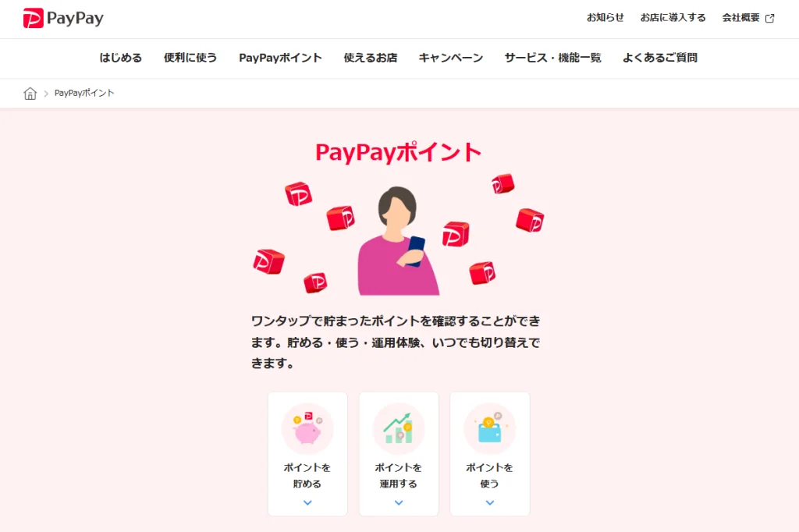
Task: Open the はじめる menu item
Action: pyautogui.click(x=121, y=58)
